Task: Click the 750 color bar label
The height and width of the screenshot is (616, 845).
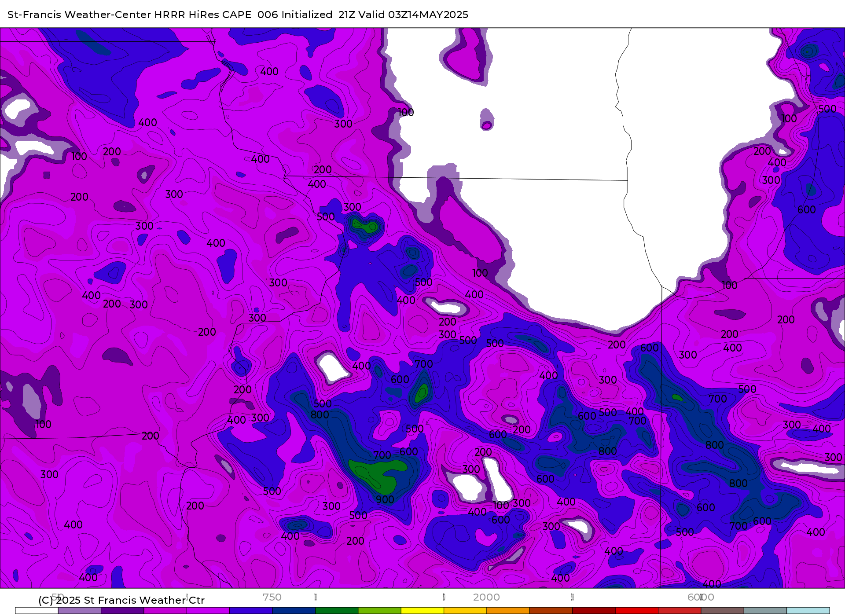Action: click(272, 597)
